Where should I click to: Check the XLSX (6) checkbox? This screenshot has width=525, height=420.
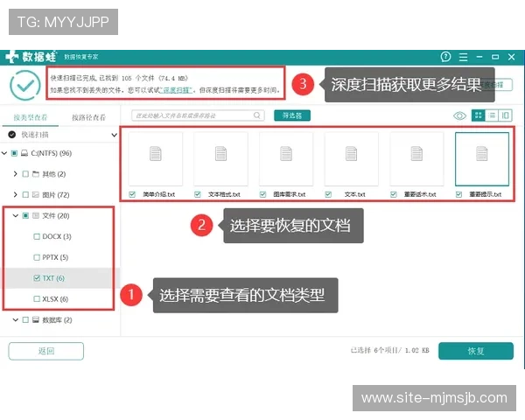click(x=37, y=298)
